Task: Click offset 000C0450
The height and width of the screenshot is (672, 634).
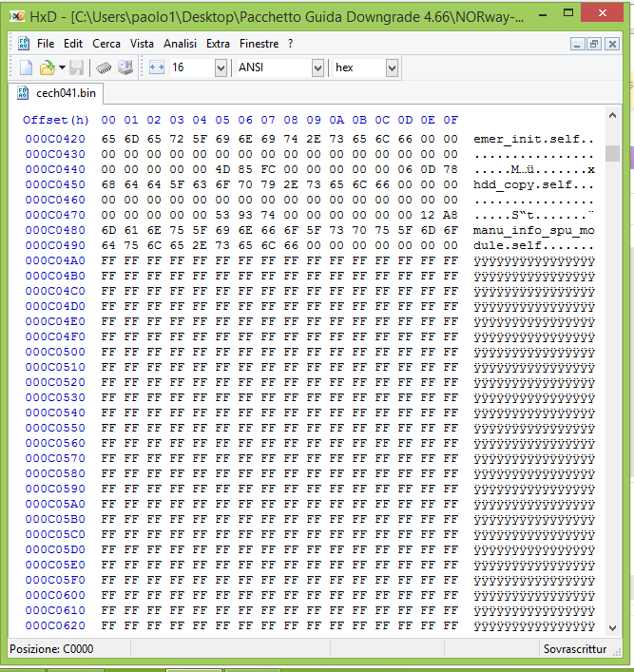Action: (x=55, y=184)
